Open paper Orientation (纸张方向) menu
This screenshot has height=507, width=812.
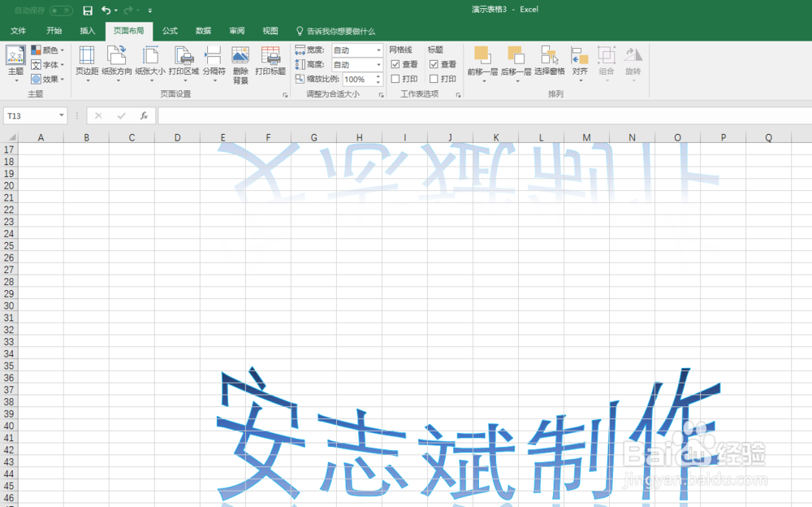(117, 63)
